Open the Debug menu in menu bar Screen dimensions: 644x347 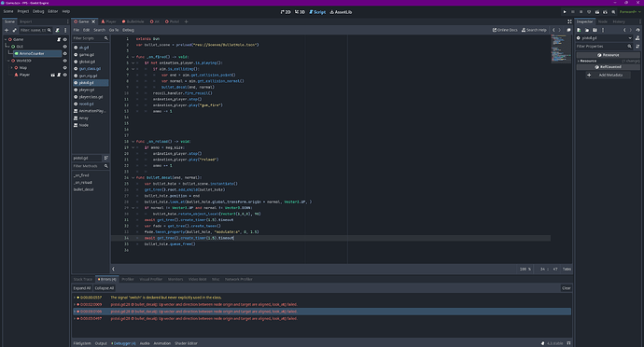38,11
